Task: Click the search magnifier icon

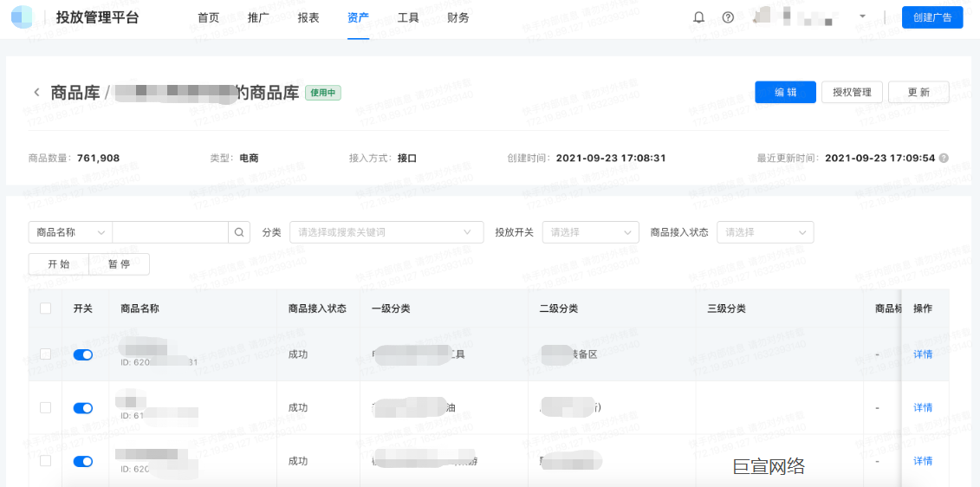Action: pos(239,232)
